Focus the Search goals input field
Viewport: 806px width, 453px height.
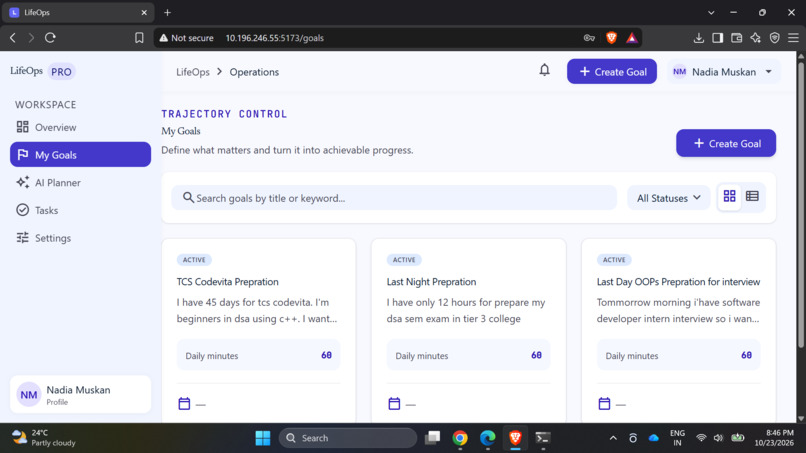[394, 198]
